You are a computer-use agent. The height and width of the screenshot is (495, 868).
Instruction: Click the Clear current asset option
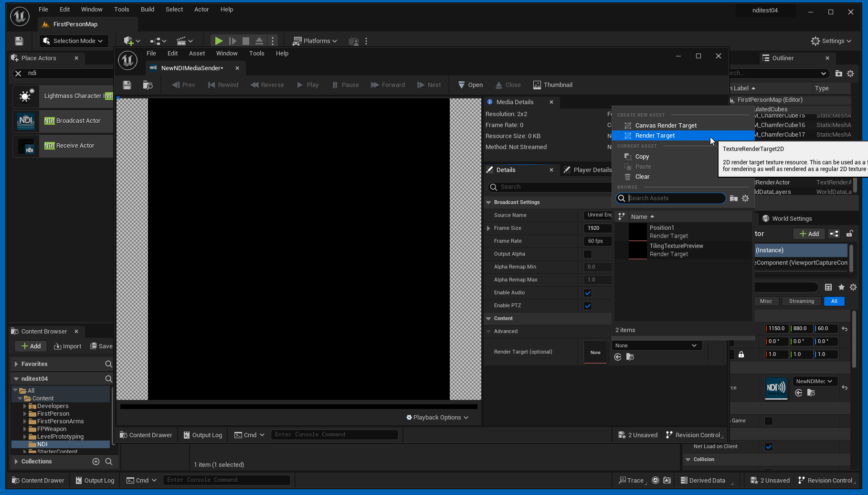[642, 177]
